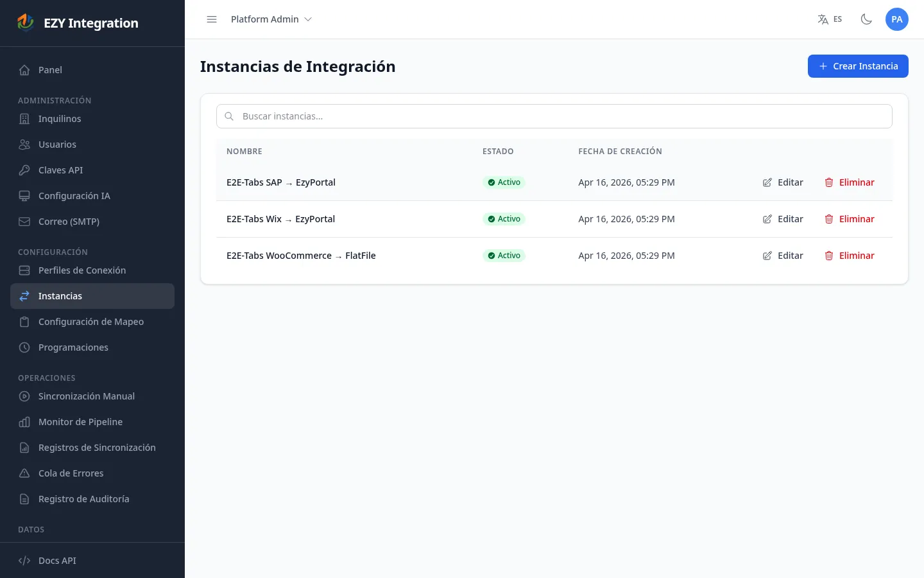Screen dimensions: 924x578
Task: Click the Configuración de Mapeo clipboard icon
Action: click(24, 322)
